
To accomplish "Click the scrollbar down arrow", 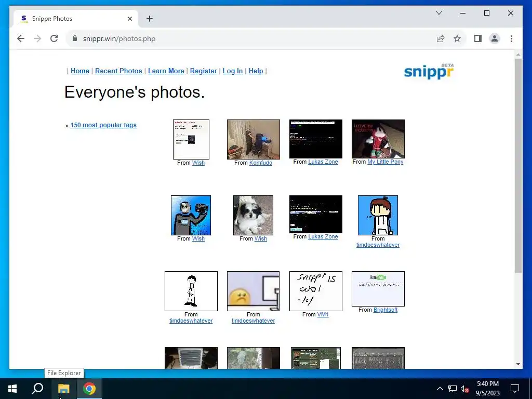I will click(518, 364).
